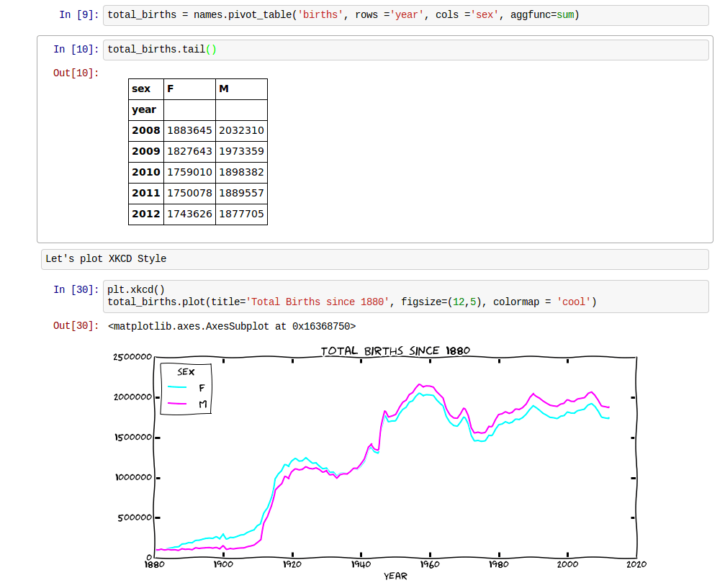Viewport: 725px width, 588px height.
Task: Click the 'YEAR' x-axis title
Action: [x=395, y=576]
